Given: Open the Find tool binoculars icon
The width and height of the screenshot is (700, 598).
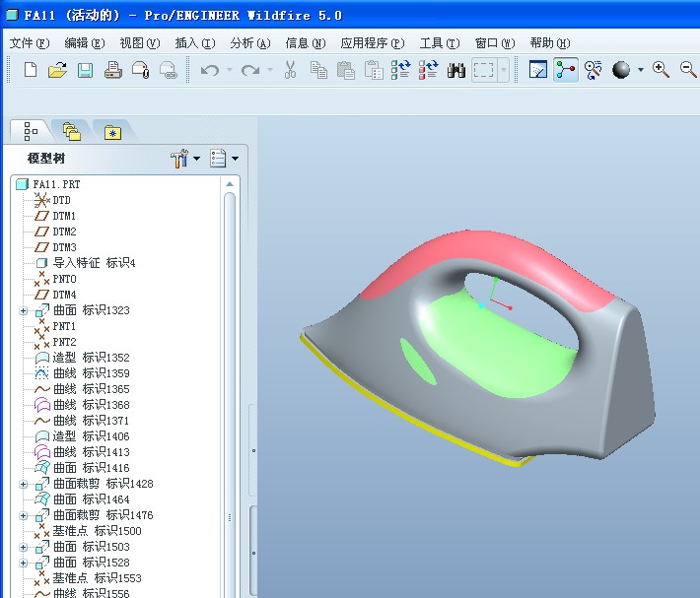Looking at the screenshot, I should coord(456,70).
